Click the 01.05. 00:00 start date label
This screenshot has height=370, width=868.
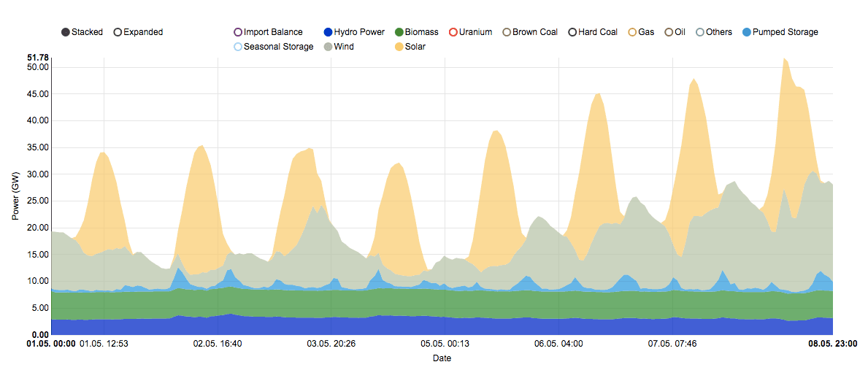pos(51,343)
